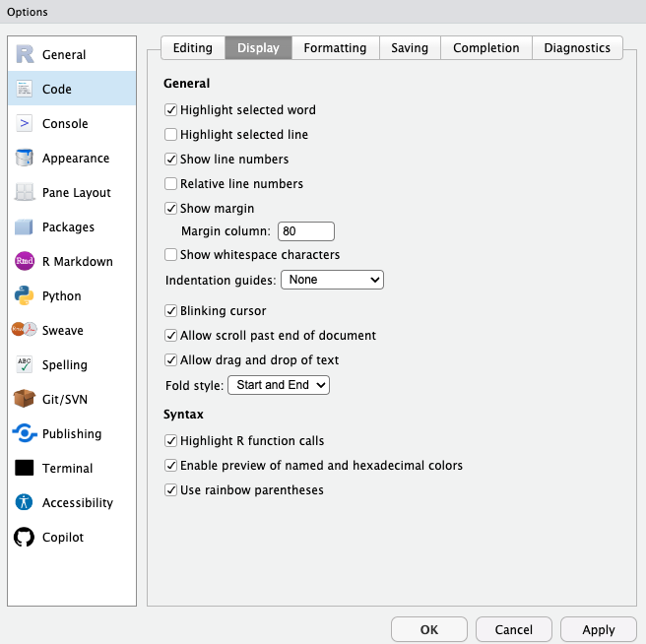Uncheck Blinking cursor option
This screenshot has width=646, height=644.
[x=171, y=310]
